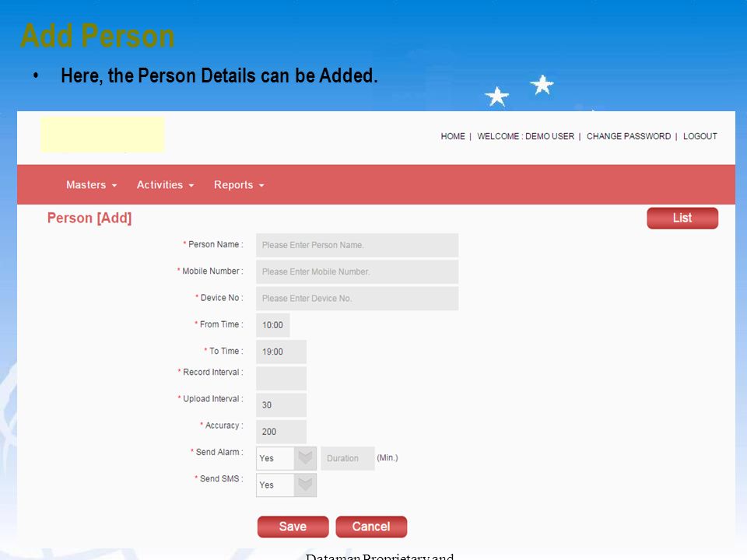
Task: Focus the Person Name input field
Action: point(357,245)
